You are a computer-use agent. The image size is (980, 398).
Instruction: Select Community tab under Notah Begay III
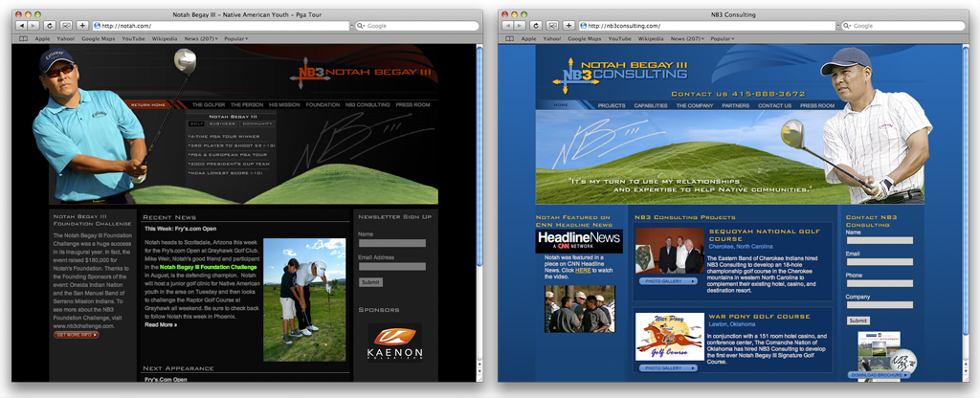[257, 123]
